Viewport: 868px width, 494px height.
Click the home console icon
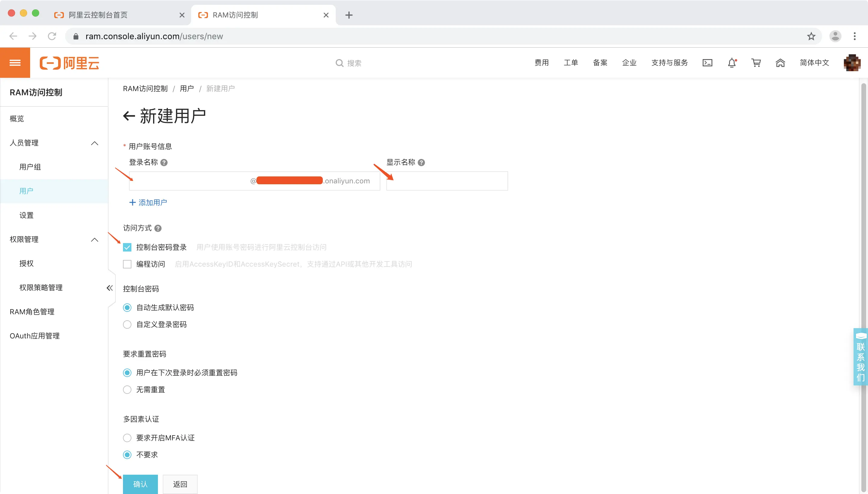point(780,63)
